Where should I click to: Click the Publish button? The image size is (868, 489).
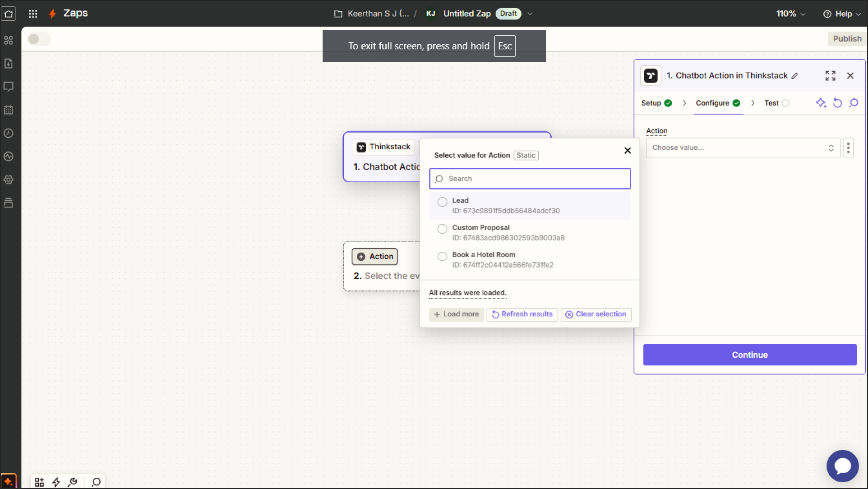click(x=847, y=39)
